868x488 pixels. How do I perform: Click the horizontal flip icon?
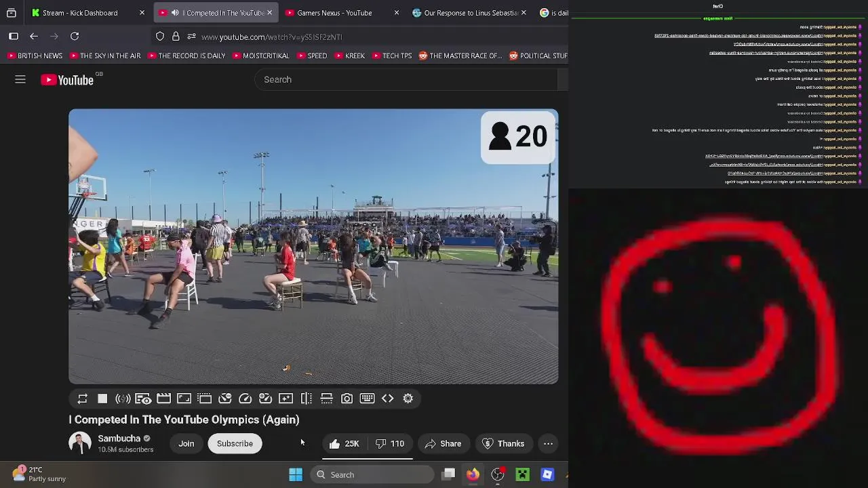(326, 399)
